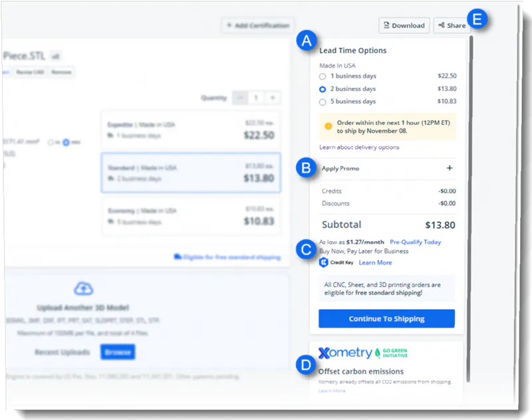Click the orange order deadline warning icon
This screenshot has height=420, width=532.
coord(328,126)
